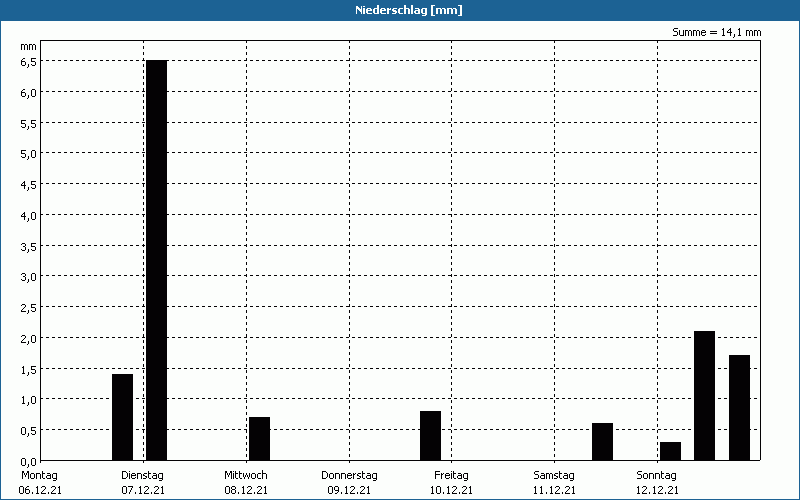This screenshot has width=800, height=500.
Task: Click the 1,0 y-axis value
Action: click(x=29, y=400)
